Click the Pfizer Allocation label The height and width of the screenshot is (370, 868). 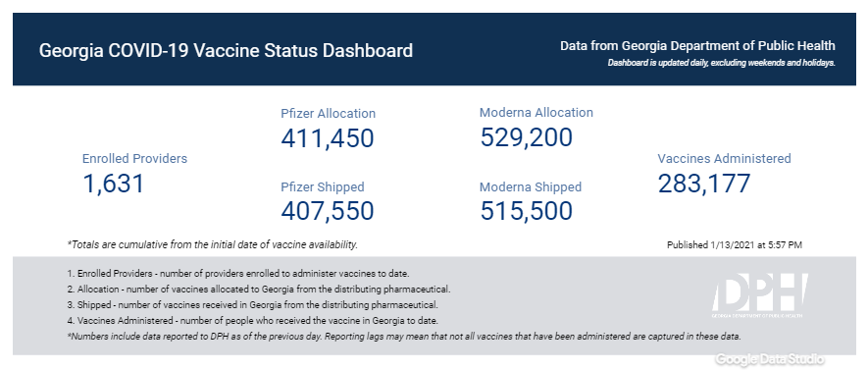[329, 114]
